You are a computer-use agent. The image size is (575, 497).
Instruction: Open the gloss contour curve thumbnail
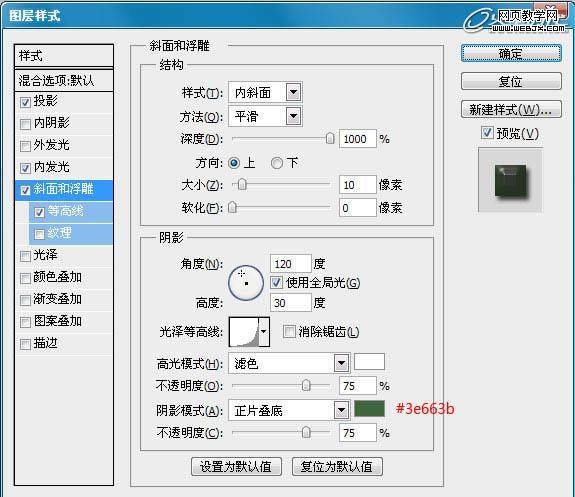[x=244, y=332]
